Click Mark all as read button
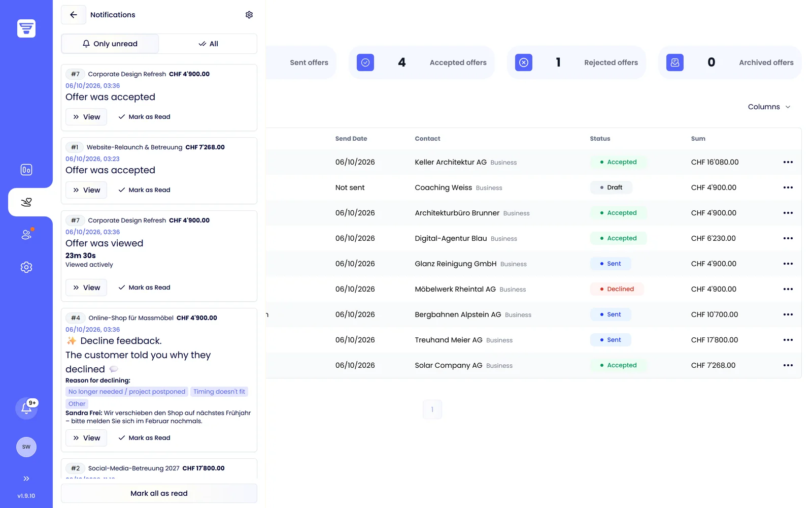Viewport: 812px width, 508px height. click(x=159, y=493)
